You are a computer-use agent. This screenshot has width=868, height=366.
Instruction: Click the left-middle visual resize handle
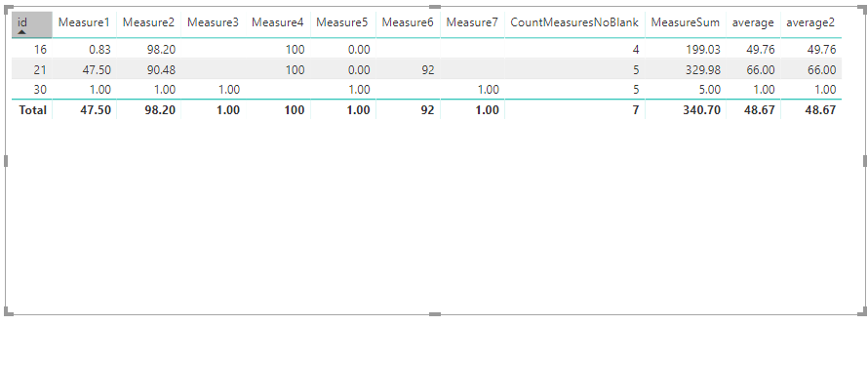pos(6,161)
